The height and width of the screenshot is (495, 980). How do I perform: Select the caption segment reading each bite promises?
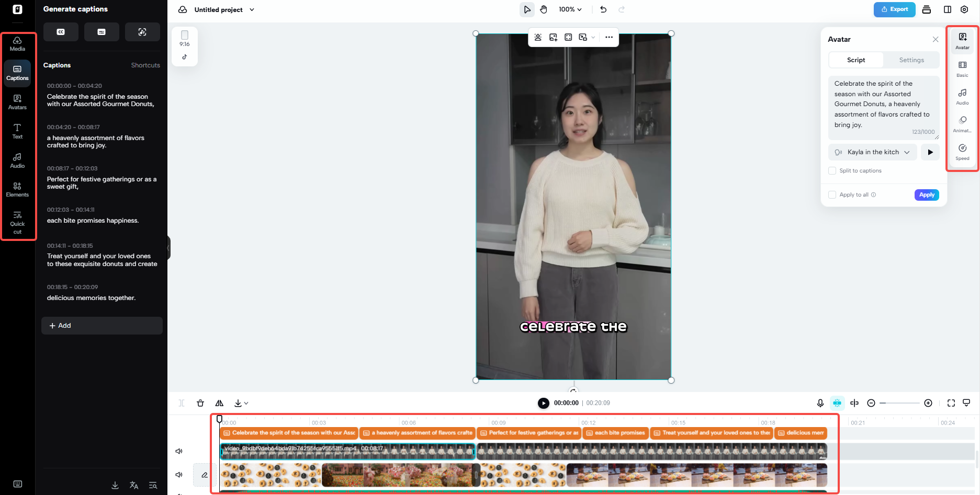[x=615, y=433]
